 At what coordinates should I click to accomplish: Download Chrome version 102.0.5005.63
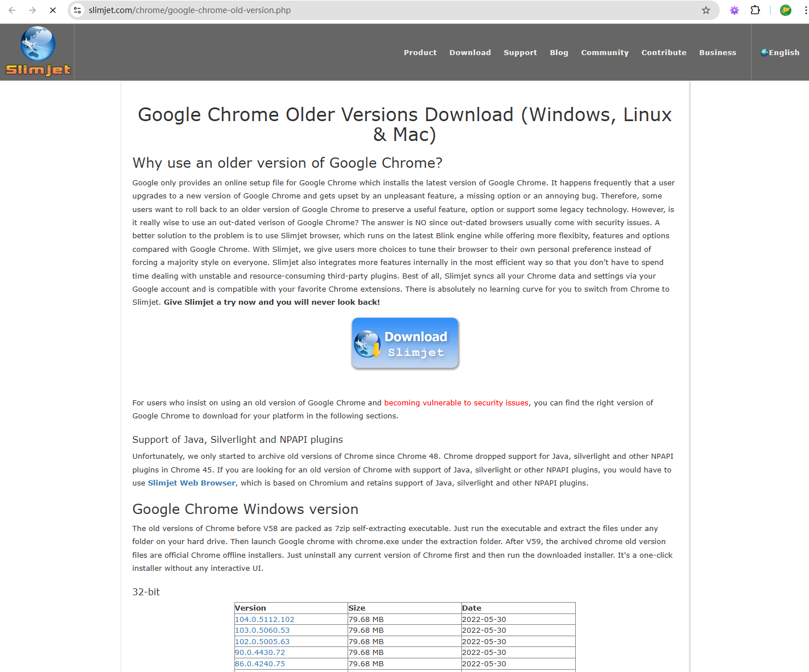click(262, 642)
